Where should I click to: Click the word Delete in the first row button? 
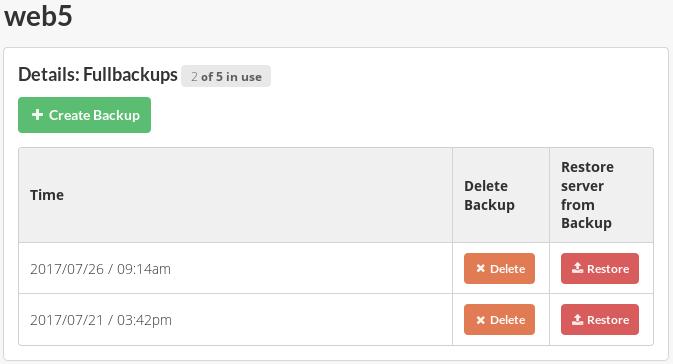pyautogui.click(x=508, y=269)
